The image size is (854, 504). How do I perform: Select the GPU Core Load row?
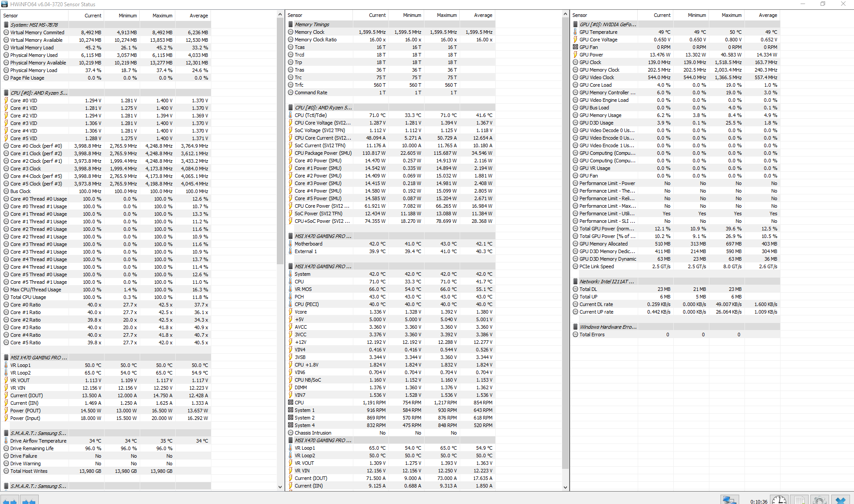pos(675,85)
